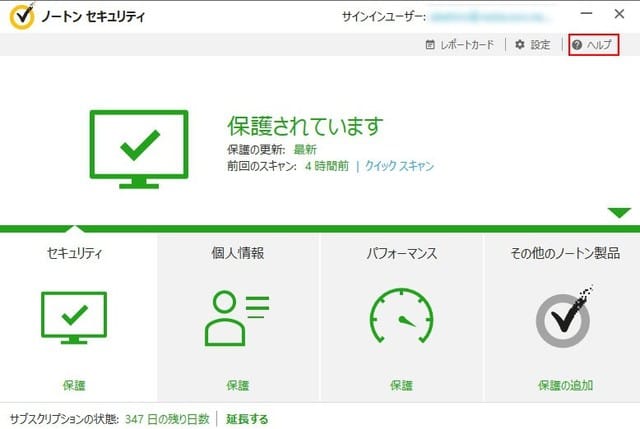Click the 最新 protection update link
Screen dimensions: 640x429
click(304, 149)
